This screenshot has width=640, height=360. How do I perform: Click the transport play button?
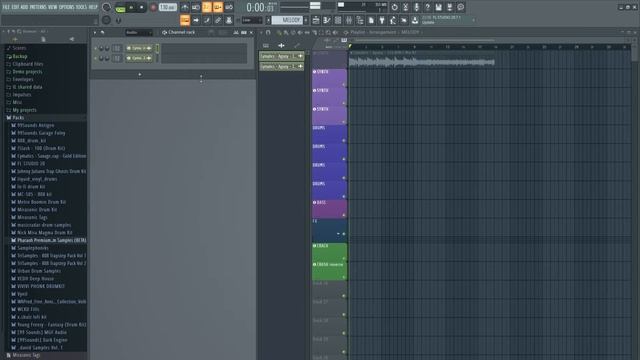point(131,7)
